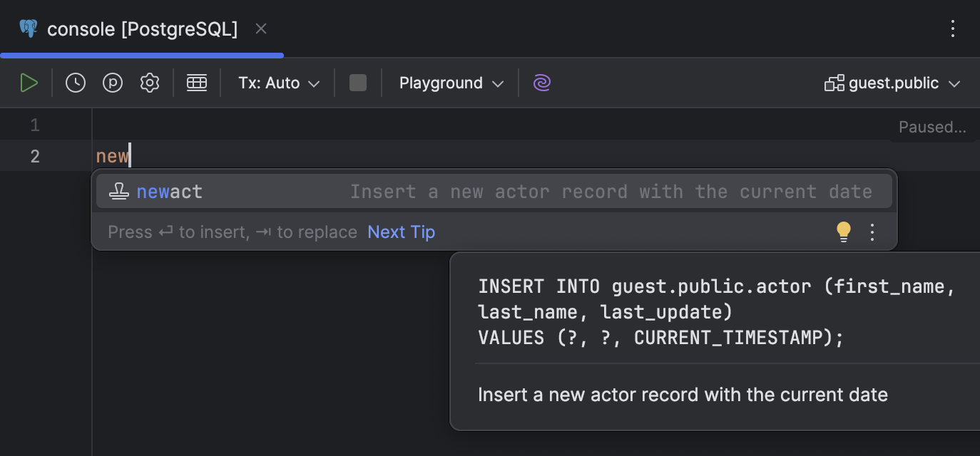Screen dimensions: 980x456
Task: Open the guest.public schema selector
Action: click(892, 83)
